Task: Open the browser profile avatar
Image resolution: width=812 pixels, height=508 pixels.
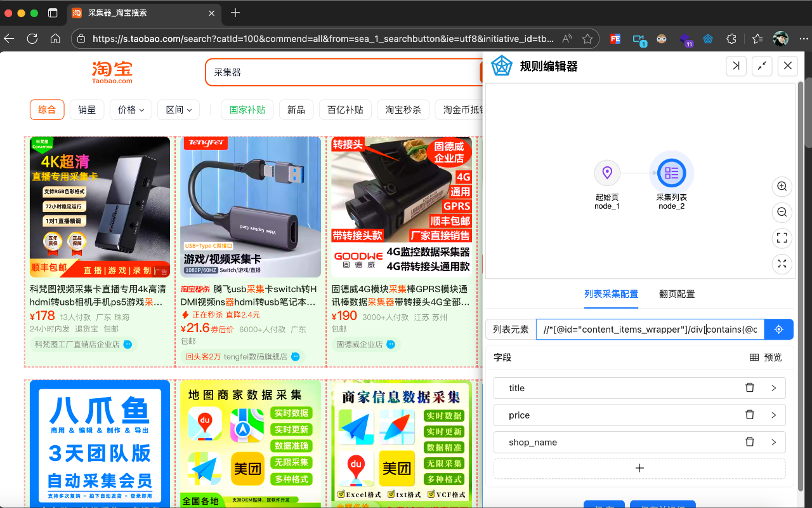Action: 781,39
